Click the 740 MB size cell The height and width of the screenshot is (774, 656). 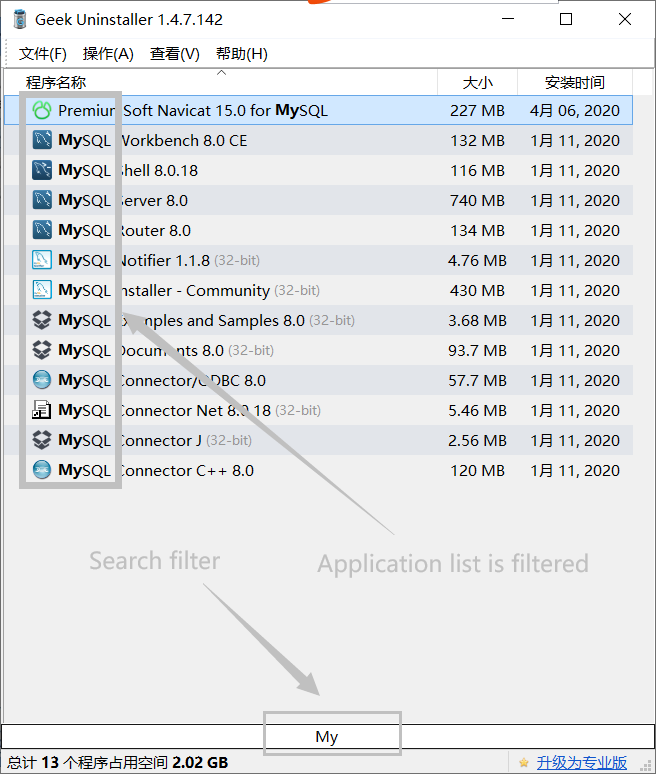tap(477, 200)
